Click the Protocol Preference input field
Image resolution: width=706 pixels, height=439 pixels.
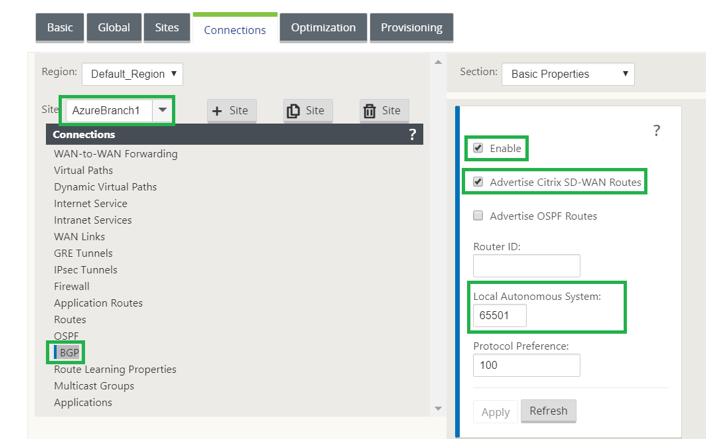(x=526, y=365)
